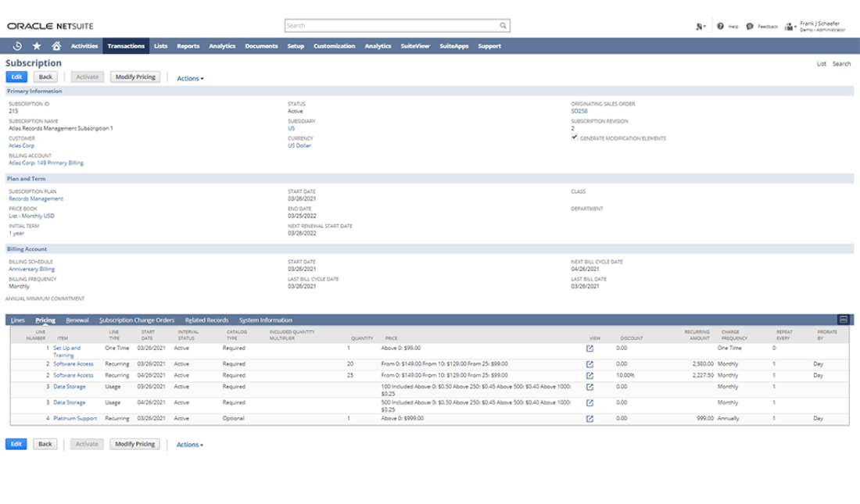Viewport: 860px width, 504px height.
Task: Open the 1 year initial term link
Action: click(x=16, y=234)
